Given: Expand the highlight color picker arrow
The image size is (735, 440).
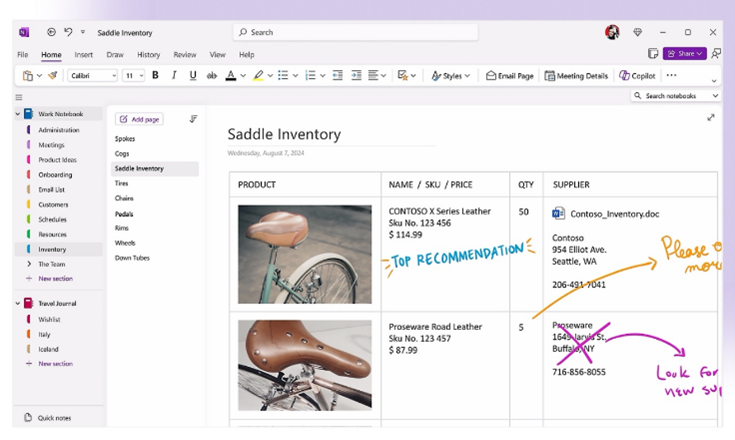Looking at the screenshot, I should pos(270,75).
